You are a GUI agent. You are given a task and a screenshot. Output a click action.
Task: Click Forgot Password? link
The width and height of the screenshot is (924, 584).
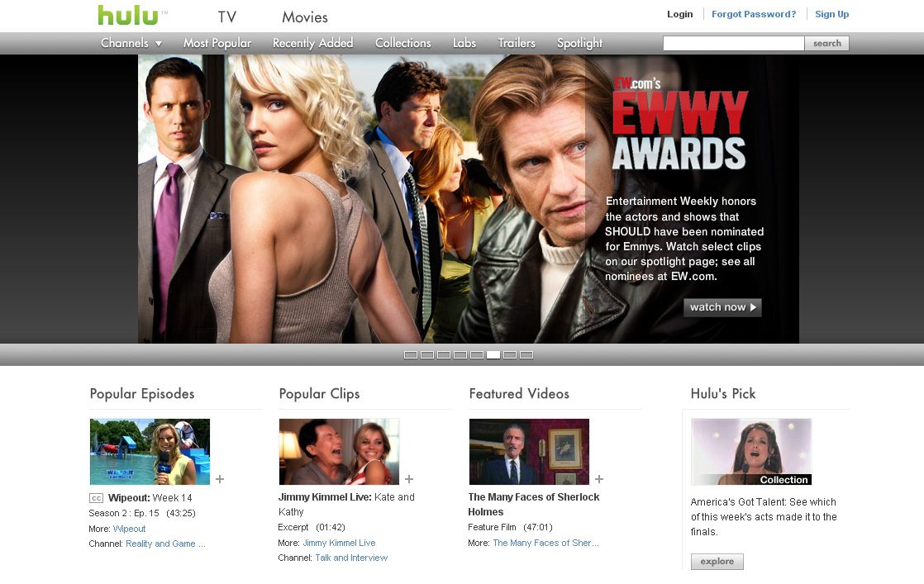[x=754, y=14]
